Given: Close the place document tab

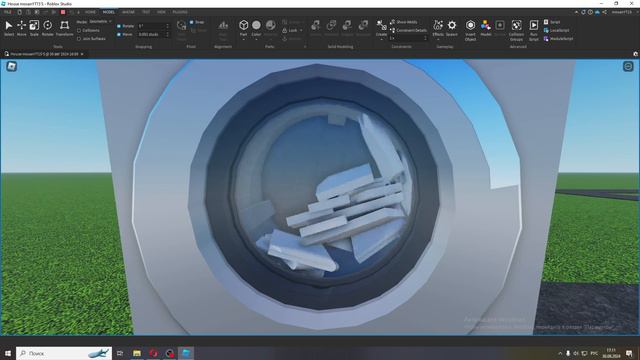Looking at the screenshot, I should point(82,54).
